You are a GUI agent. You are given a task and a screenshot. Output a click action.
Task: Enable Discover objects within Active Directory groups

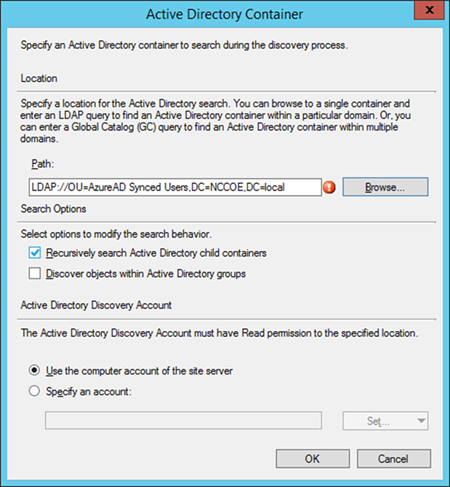tap(35, 274)
